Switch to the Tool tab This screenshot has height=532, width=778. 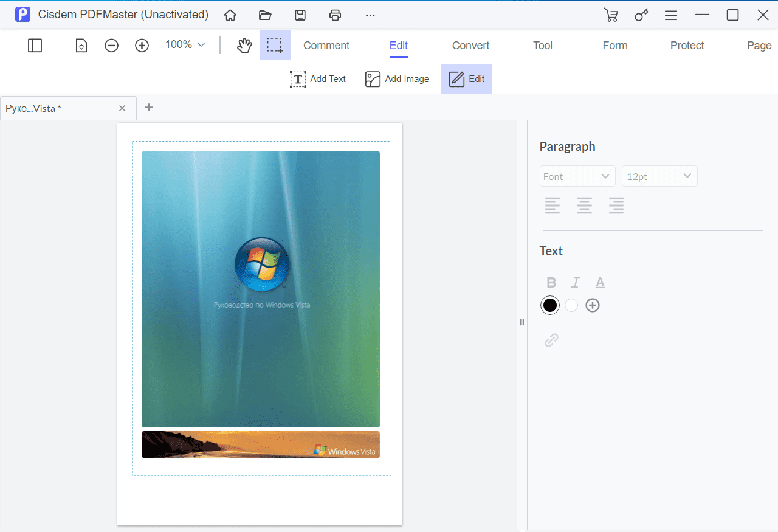pos(543,46)
